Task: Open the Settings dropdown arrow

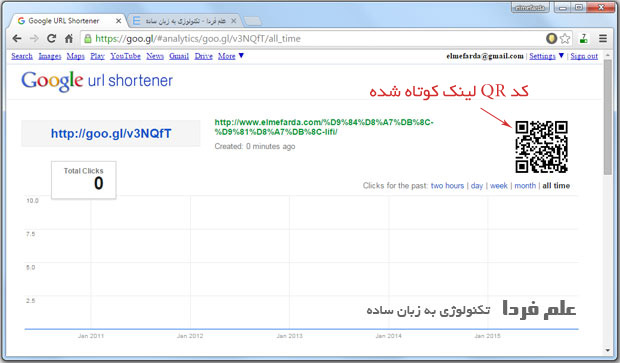Action: pyautogui.click(x=561, y=56)
